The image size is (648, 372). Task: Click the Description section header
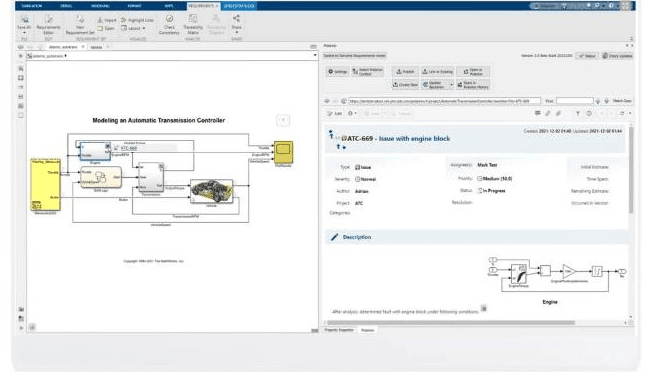pyautogui.click(x=476, y=237)
